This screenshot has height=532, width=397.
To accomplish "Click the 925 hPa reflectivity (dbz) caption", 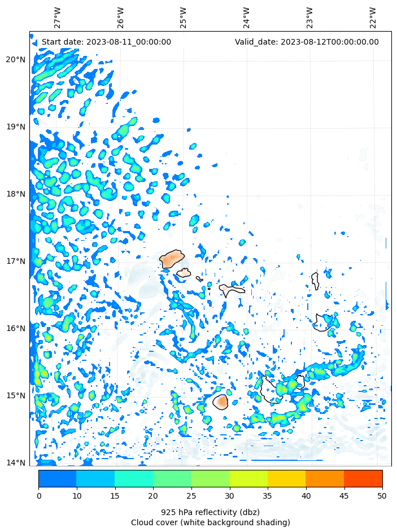I will coord(210,512).
